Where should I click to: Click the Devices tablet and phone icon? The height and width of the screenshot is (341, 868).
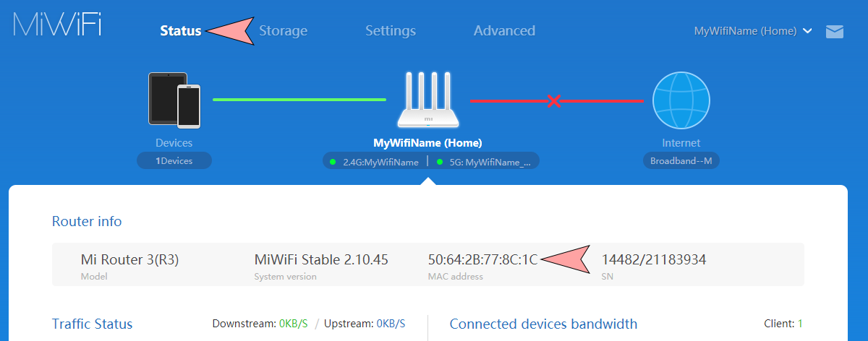coord(174,100)
